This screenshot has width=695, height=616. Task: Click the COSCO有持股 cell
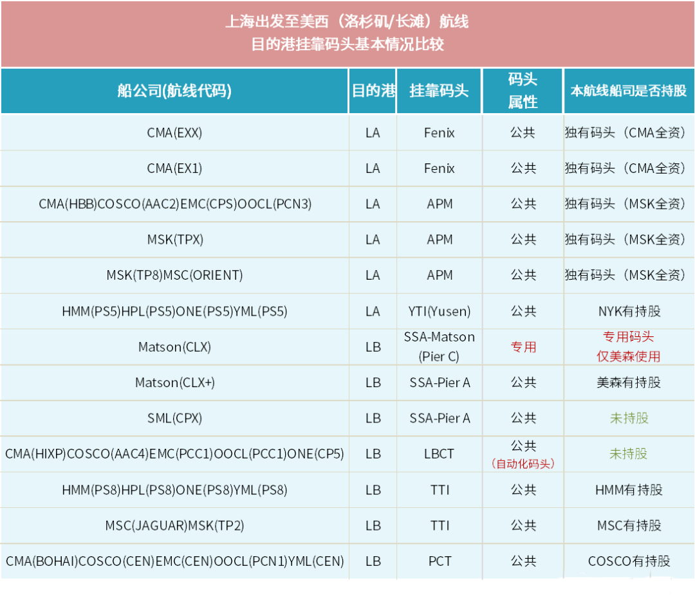click(x=629, y=561)
